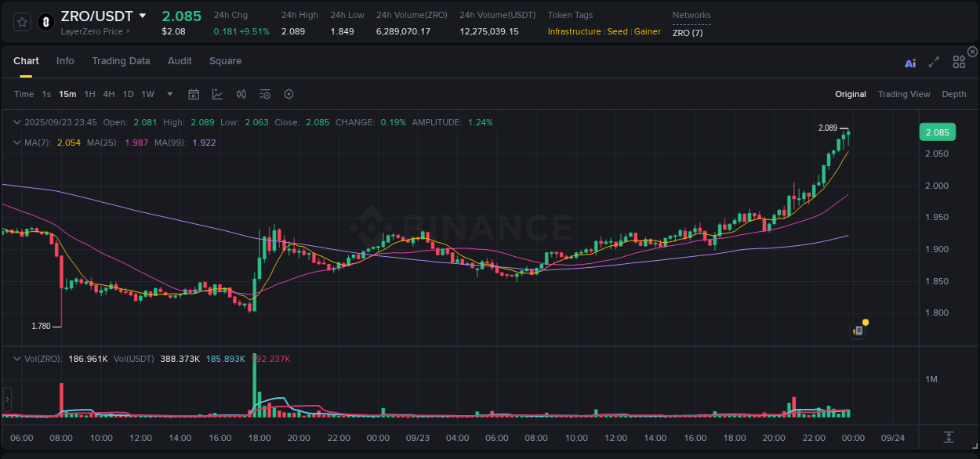Click the candlestick comparison icon
This screenshot has height=459, width=980.
pos(241,93)
